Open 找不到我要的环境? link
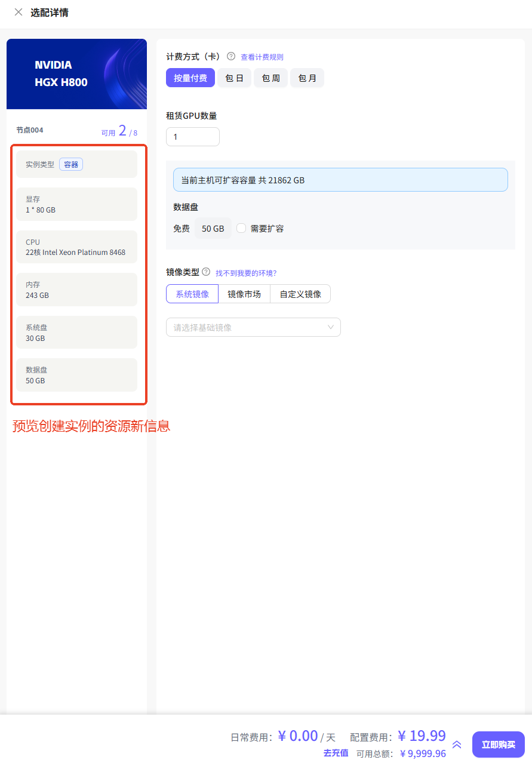This screenshot has width=532, height=760. [x=246, y=273]
